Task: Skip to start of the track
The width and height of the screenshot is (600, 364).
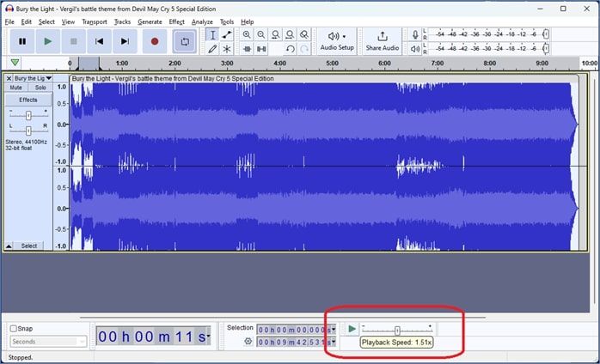Action: click(100, 41)
